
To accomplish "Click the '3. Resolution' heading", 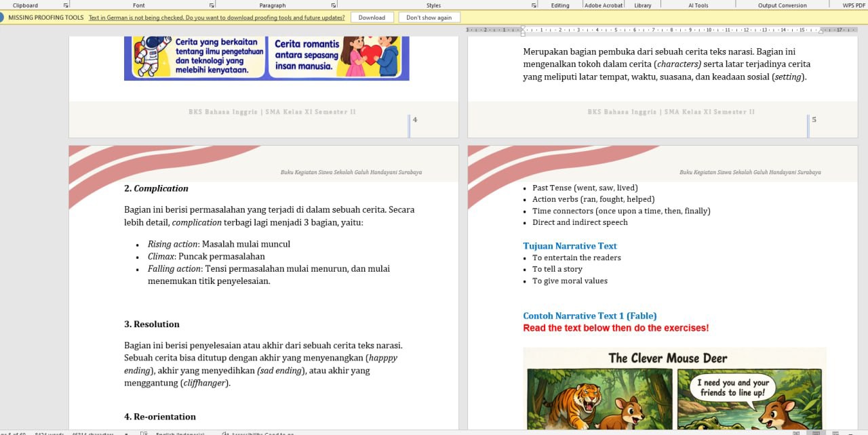I will [x=152, y=325].
